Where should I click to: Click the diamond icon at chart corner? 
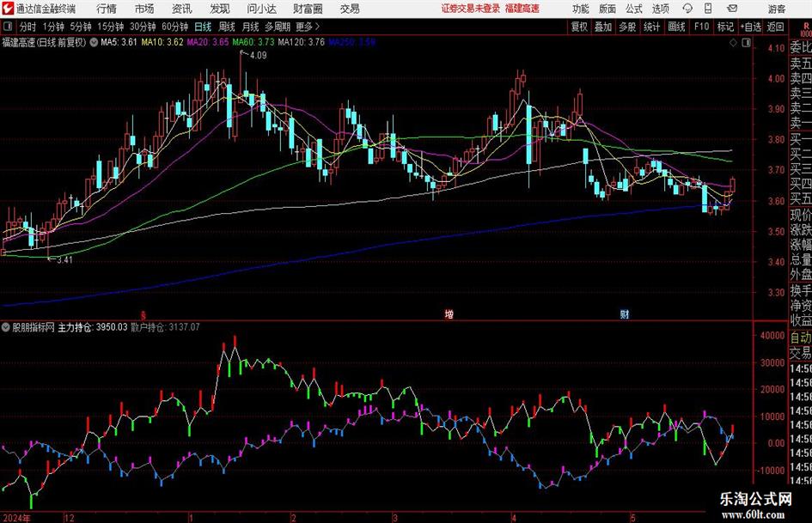tap(733, 43)
